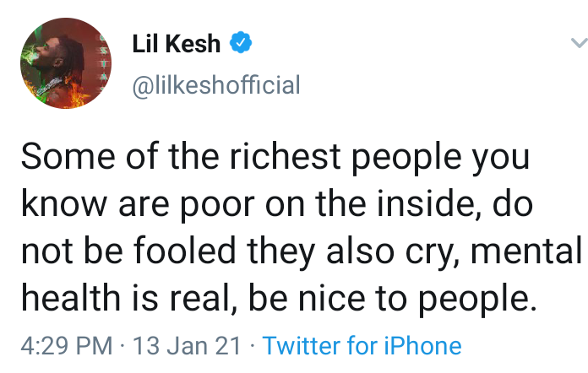The width and height of the screenshot is (588, 373).
Task: Click the blue verified badge
Action: (x=241, y=42)
